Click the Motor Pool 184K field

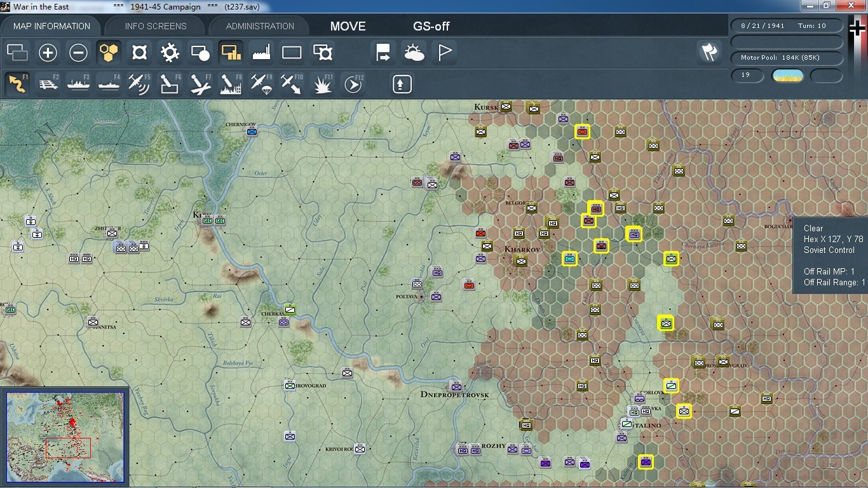pyautogui.click(x=787, y=58)
